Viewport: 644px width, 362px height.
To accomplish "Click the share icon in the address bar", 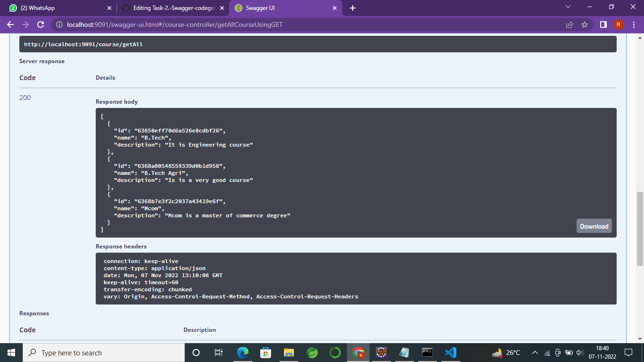I will [x=569, y=25].
